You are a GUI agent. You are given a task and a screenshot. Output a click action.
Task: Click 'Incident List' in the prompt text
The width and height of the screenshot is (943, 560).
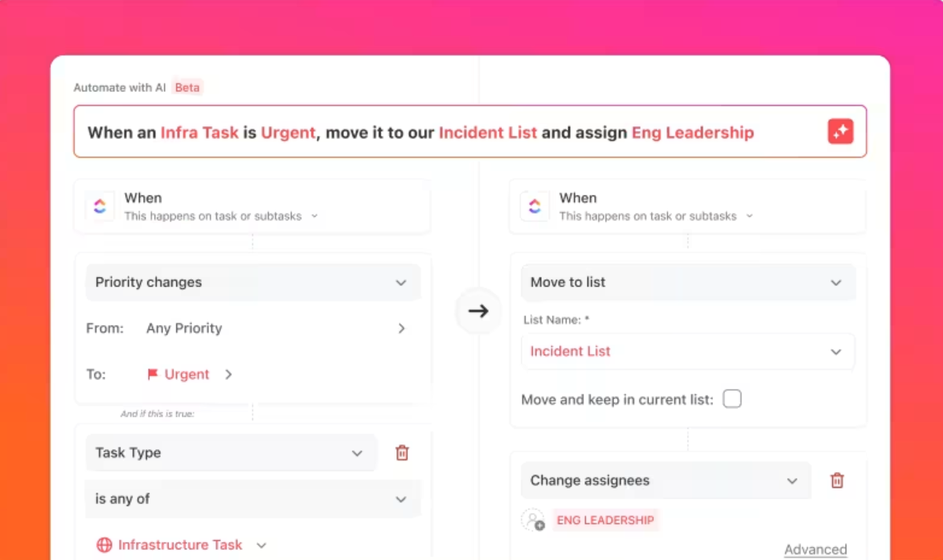tap(488, 133)
